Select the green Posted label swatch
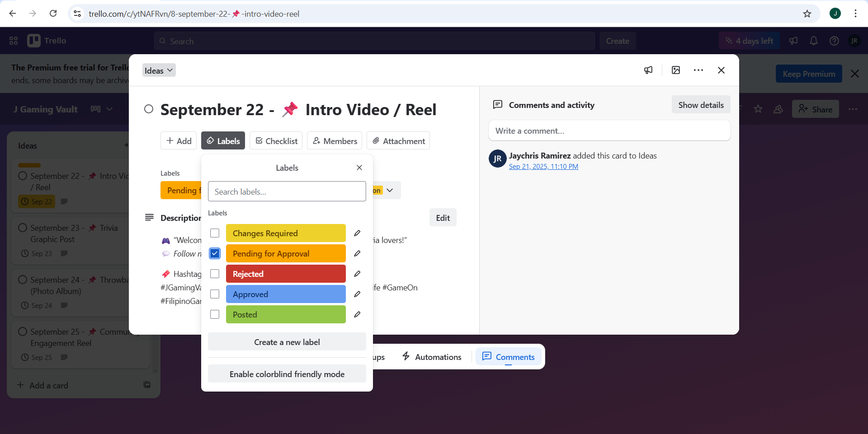The height and width of the screenshot is (434, 868). pos(286,314)
